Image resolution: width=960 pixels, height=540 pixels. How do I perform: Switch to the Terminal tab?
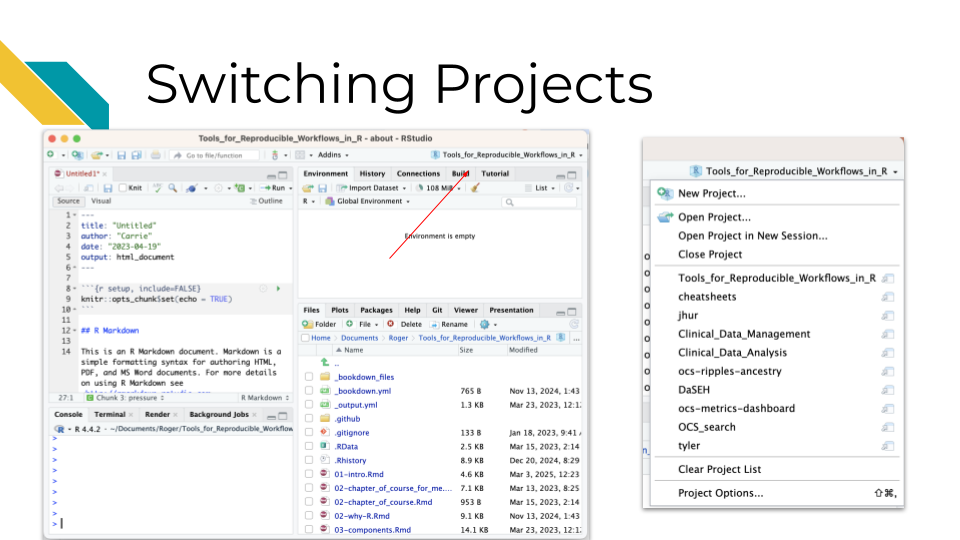click(x=110, y=414)
